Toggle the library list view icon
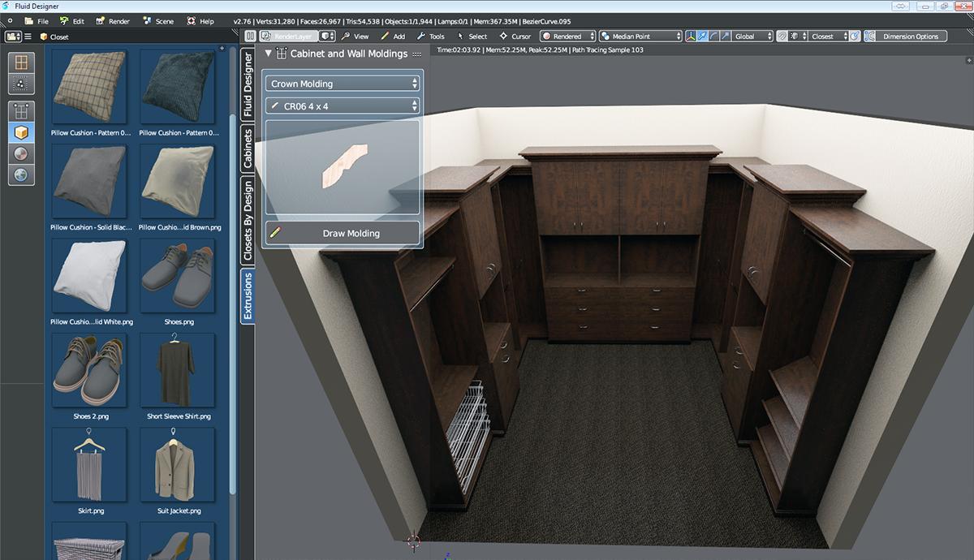 click(28, 37)
